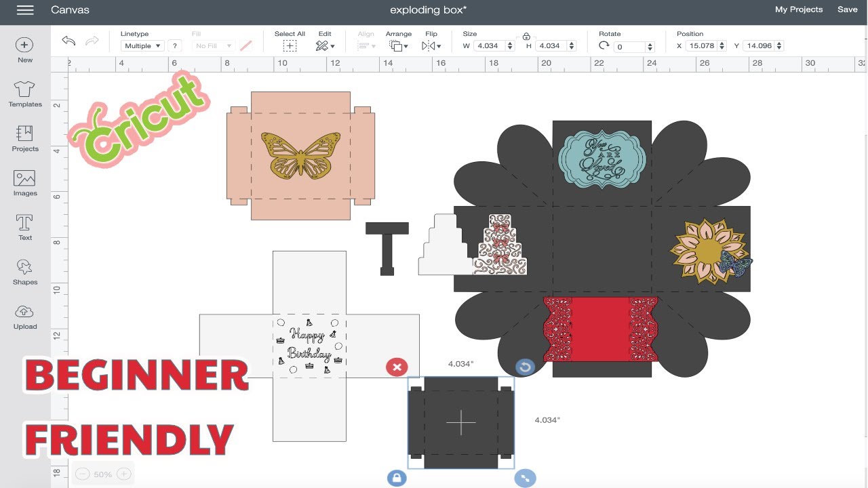Open the Linetype Multiple dropdown
The height and width of the screenshot is (488, 868).
pyautogui.click(x=142, y=46)
